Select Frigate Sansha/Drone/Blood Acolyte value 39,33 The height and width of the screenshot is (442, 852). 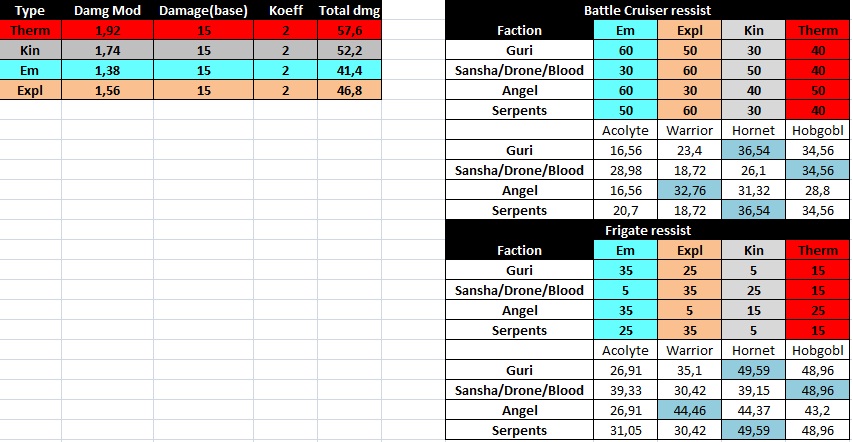pos(625,390)
